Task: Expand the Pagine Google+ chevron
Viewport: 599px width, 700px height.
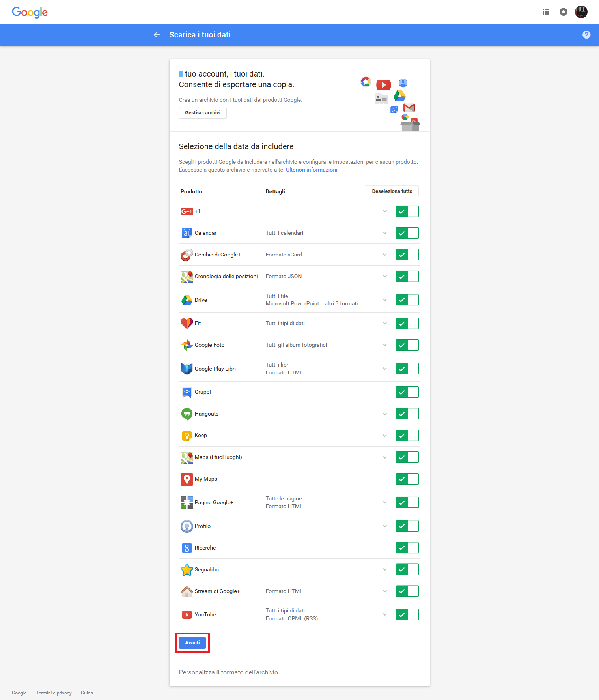Action: click(x=385, y=503)
